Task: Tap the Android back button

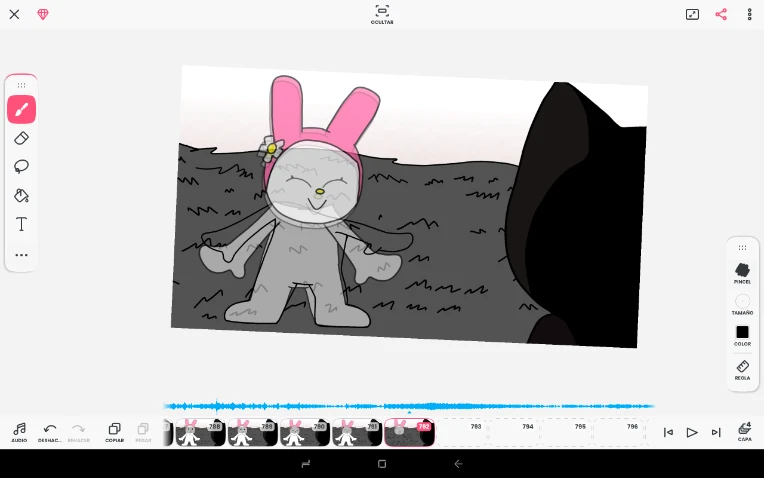Action: point(458,464)
